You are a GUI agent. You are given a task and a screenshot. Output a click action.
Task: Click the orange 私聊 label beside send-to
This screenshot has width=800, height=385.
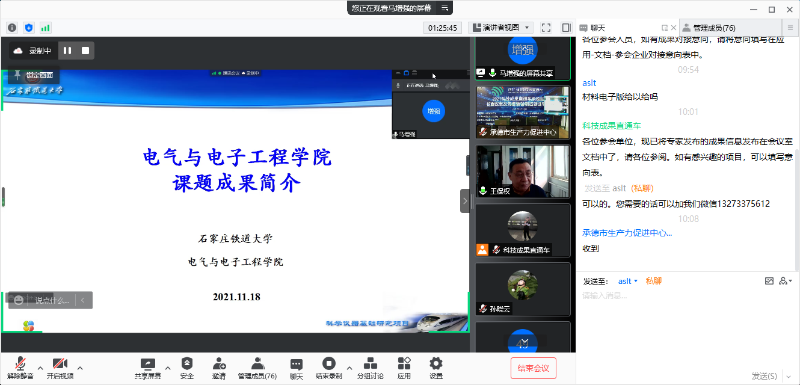point(654,281)
